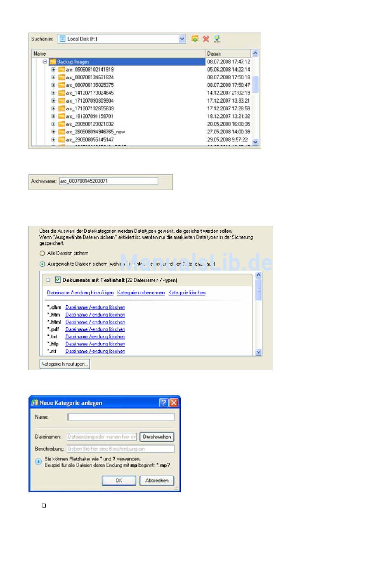The image size is (392, 569).
Task: Expand the arc_171207090309904 folder node
Action: [x=53, y=101]
